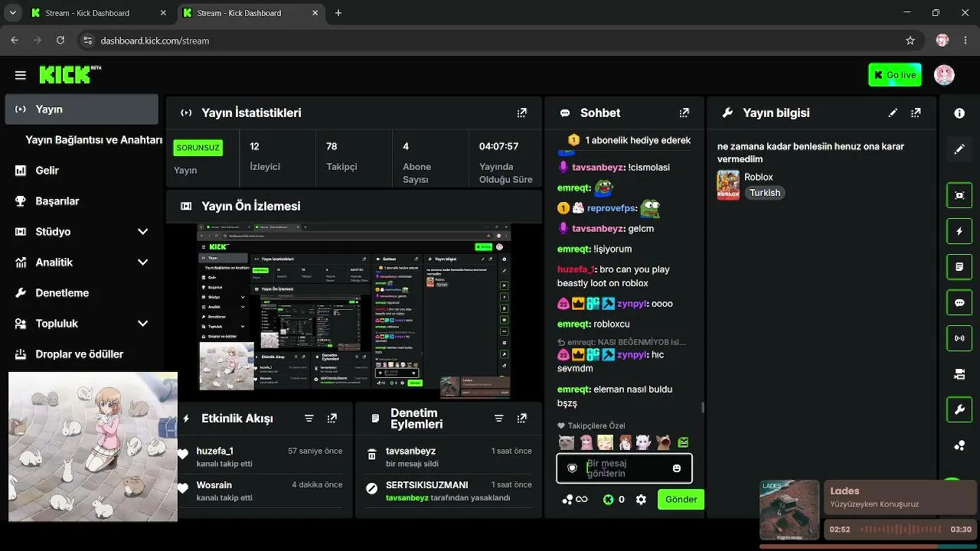Toggle the activity feed lightning widget
Screen dimensions: 980x551
tap(959, 231)
